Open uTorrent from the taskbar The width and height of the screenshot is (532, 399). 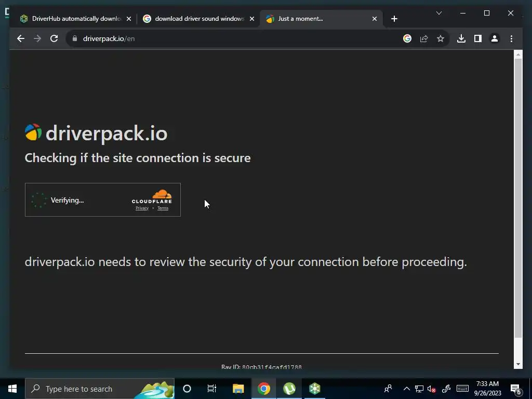click(289, 389)
